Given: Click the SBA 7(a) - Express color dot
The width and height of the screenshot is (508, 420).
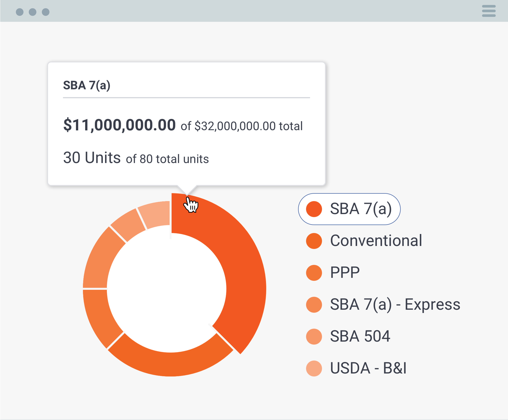Looking at the screenshot, I should pos(314,305).
